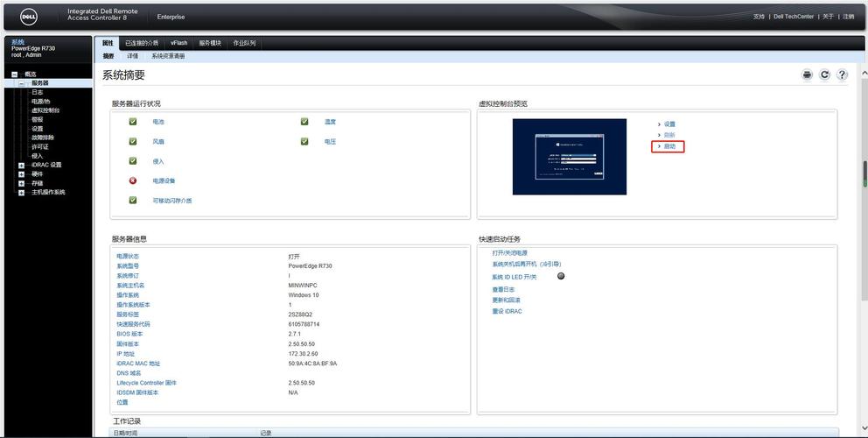Select 警报 in the sidebar tree
Screen dimensions: 868x438
click(x=37, y=119)
